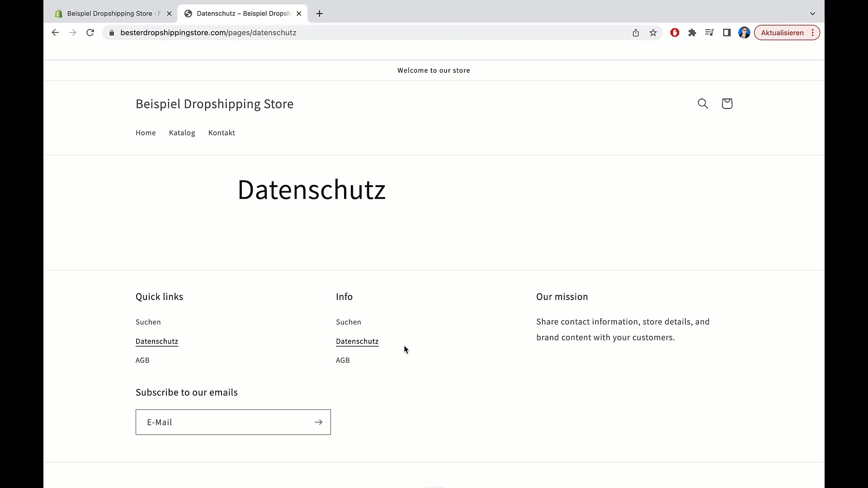Image resolution: width=868 pixels, height=488 pixels.
Task: Open the store search magnifier icon
Action: 703,103
